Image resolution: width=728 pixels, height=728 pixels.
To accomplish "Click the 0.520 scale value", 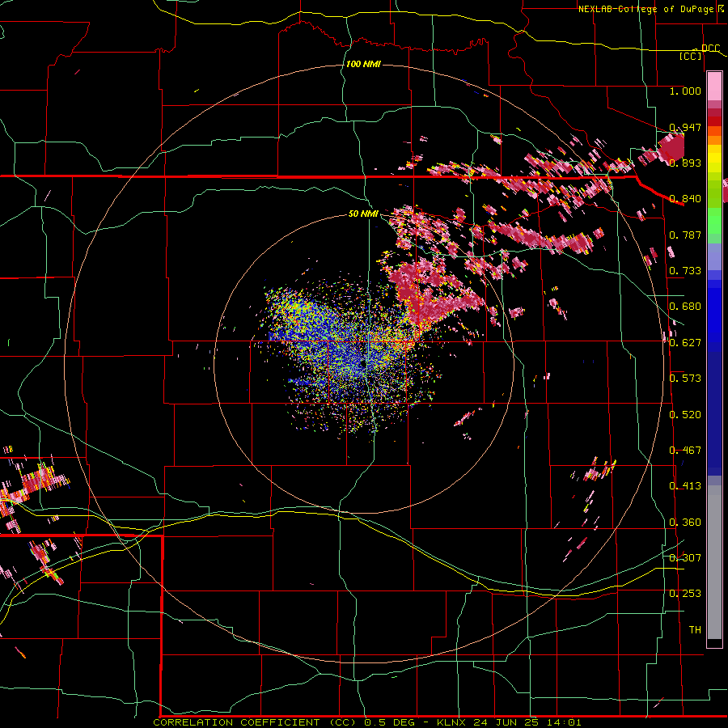I will [685, 415].
